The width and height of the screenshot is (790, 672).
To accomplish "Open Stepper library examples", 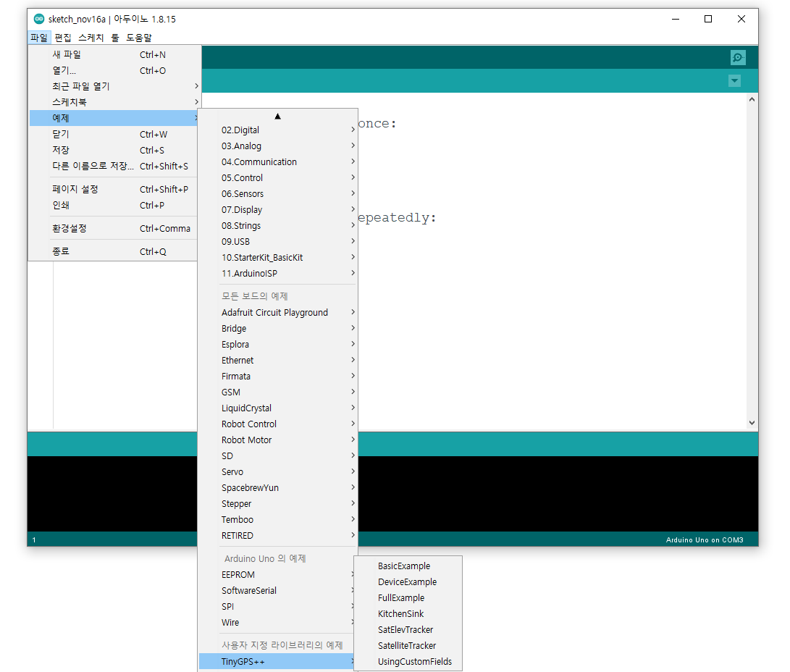I will tap(278, 504).
